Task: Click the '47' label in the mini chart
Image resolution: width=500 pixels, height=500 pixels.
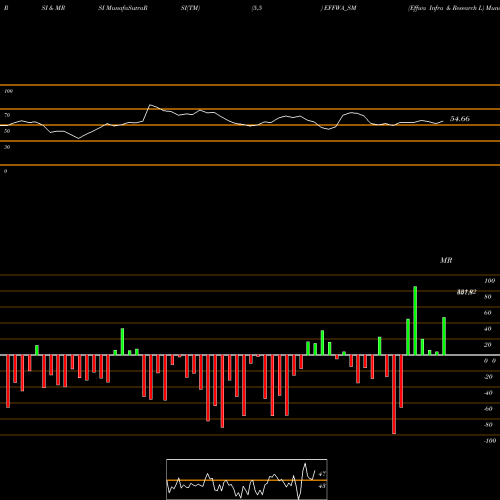Action: click(x=322, y=474)
